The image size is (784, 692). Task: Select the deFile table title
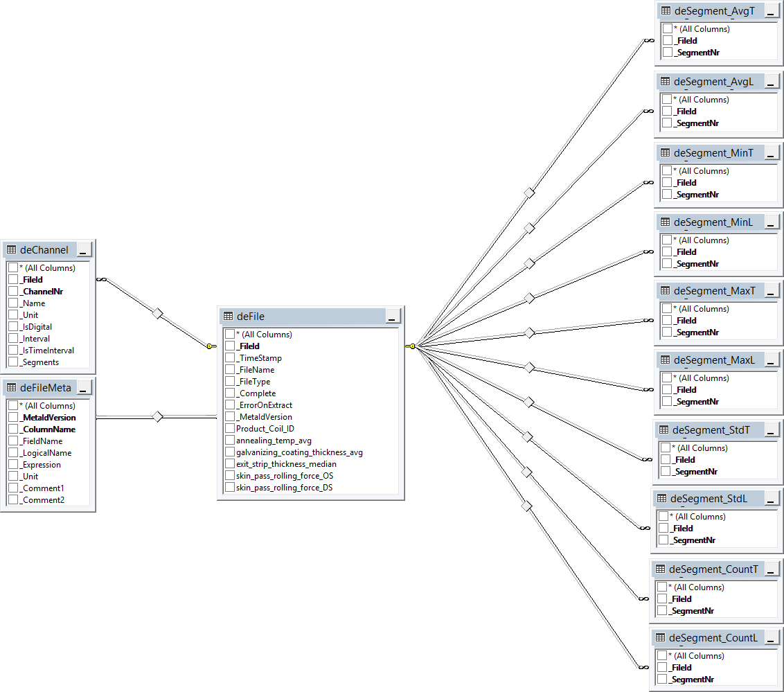click(x=251, y=317)
